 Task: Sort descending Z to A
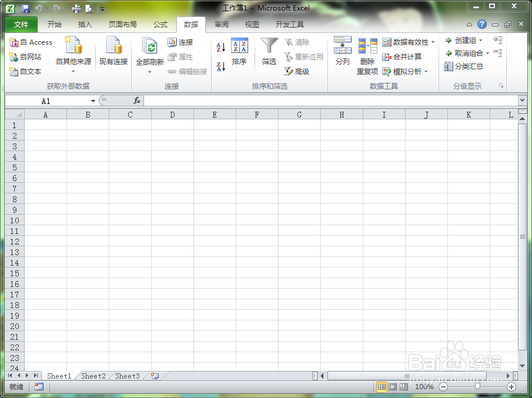tap(221, 66)
